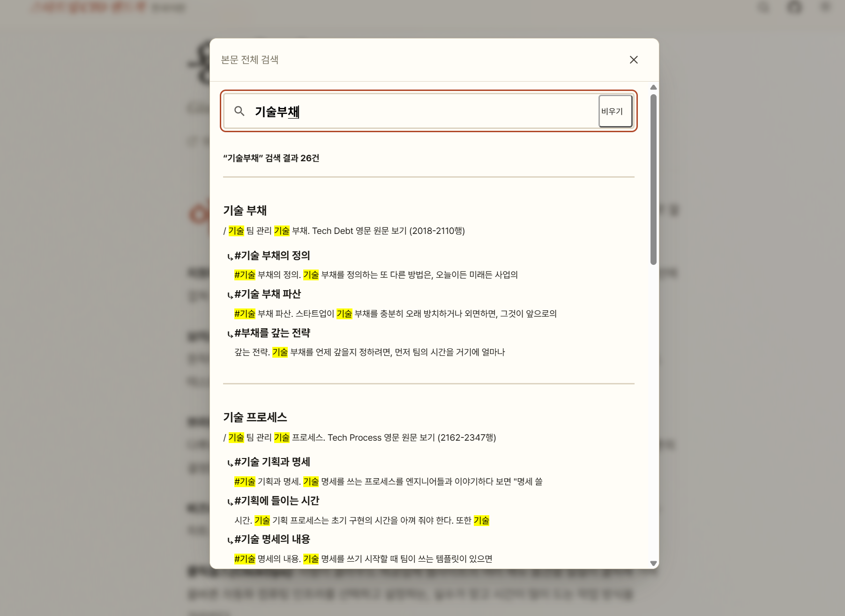Click the sub-section arrow icon beside #기술 부채 파산
The width and height of the screenshot is (845, 616).
point(230,295)
